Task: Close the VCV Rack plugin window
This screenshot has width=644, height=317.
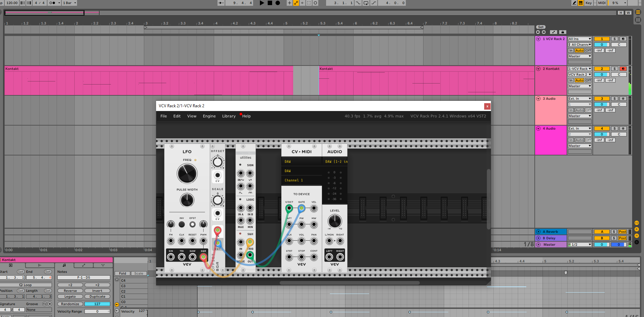Action: tap(487, 106)
